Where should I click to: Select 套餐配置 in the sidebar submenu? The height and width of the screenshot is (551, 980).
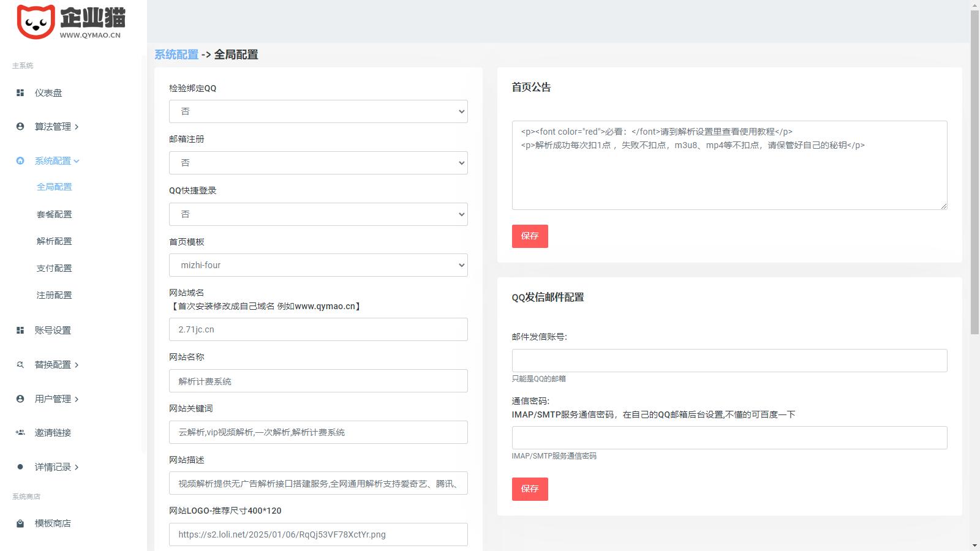55,214
